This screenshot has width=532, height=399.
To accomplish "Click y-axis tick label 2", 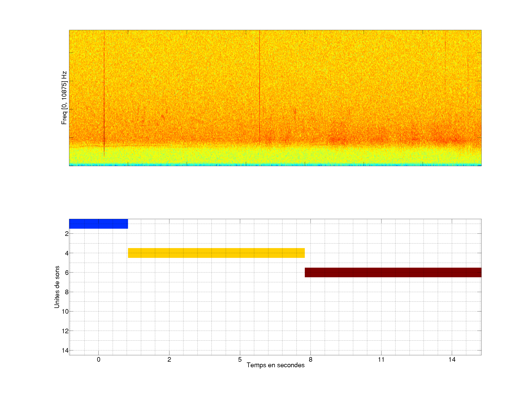I will (67, 234).
